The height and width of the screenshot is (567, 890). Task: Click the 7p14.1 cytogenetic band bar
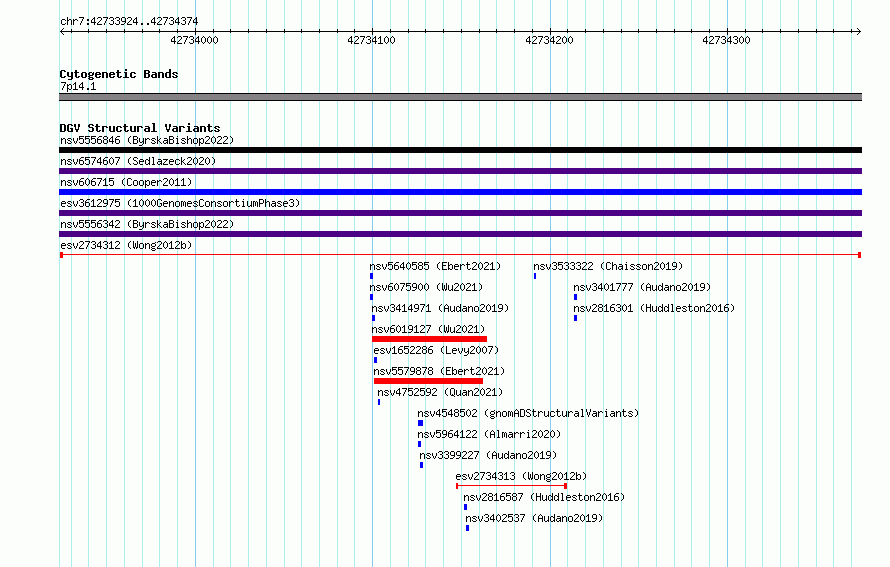pos(460,97)
